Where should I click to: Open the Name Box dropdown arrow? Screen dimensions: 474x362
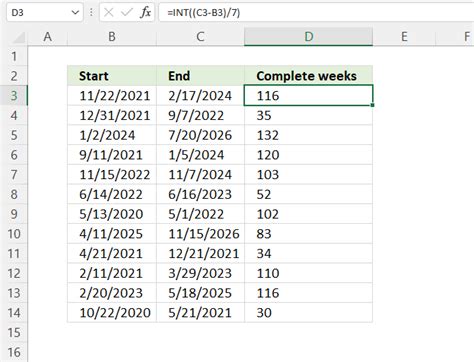click(75, 13)
